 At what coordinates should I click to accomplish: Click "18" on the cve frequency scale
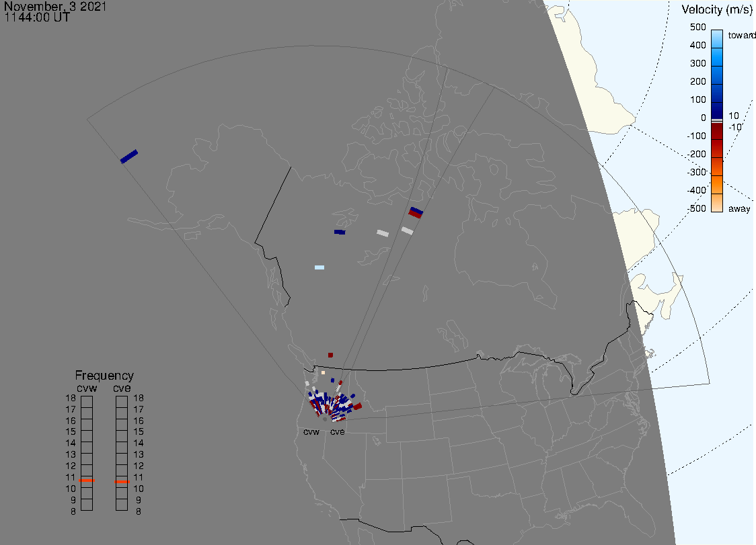pyautogui.click(x=139, y=398)
